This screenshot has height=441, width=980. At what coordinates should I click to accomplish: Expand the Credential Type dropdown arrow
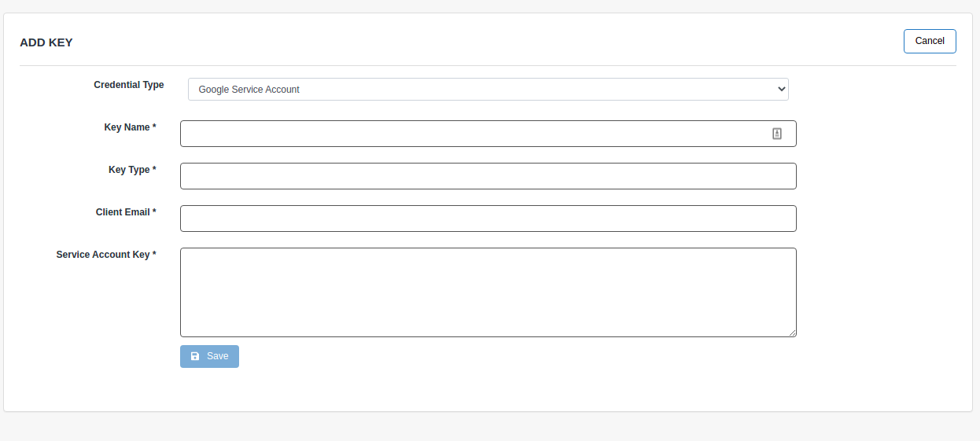[x=781, y=89]
